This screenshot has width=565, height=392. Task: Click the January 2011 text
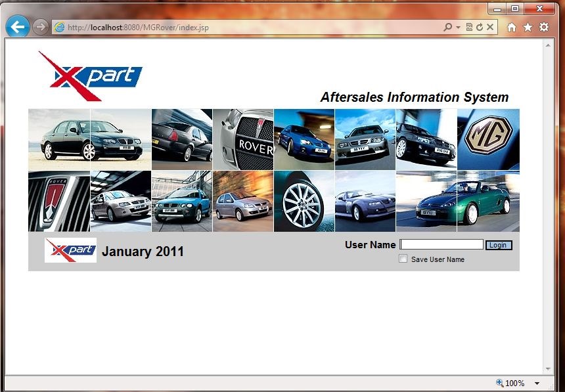(143, 251)
